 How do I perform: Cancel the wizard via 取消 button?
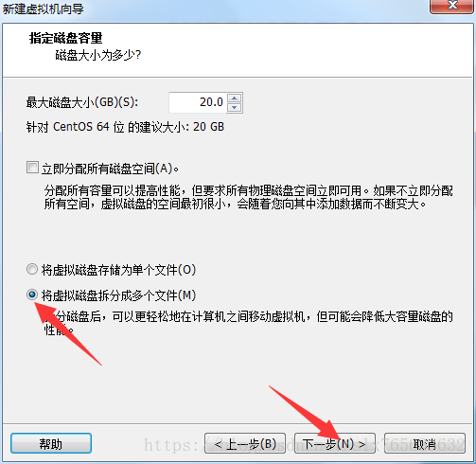click(425, 443)
